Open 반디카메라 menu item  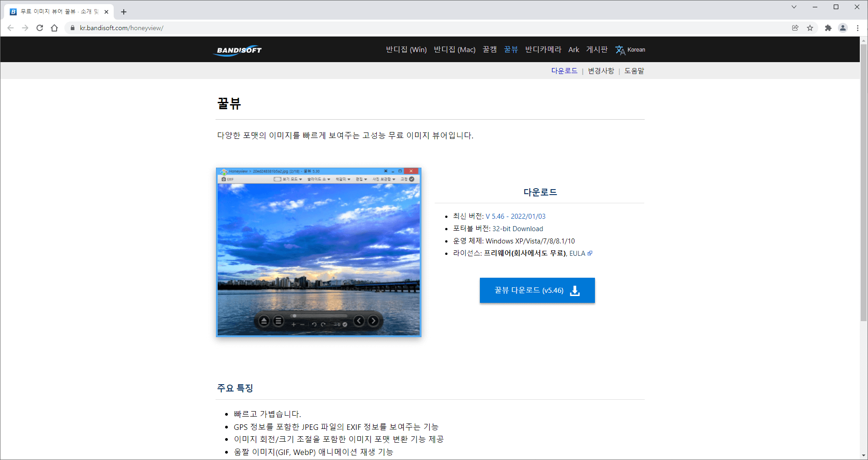pyautogui.click(x=543, y=49)
